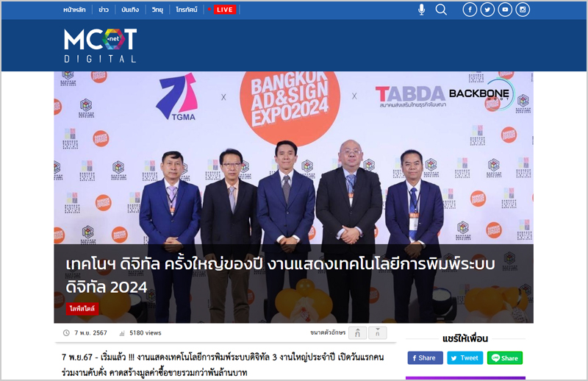Click the ไลฟ์สไตล์ category tag
The height and width of the screenshot is (381, 588).
pos(82,309)
